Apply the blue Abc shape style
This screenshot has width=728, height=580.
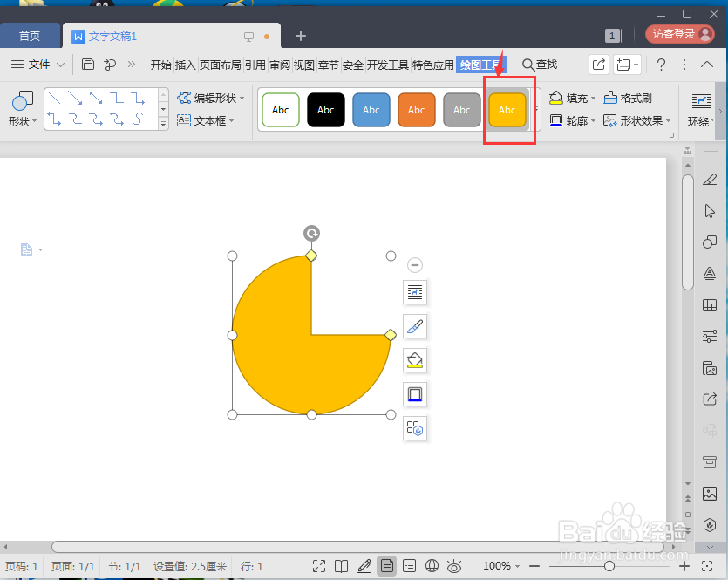pos(371,110)
